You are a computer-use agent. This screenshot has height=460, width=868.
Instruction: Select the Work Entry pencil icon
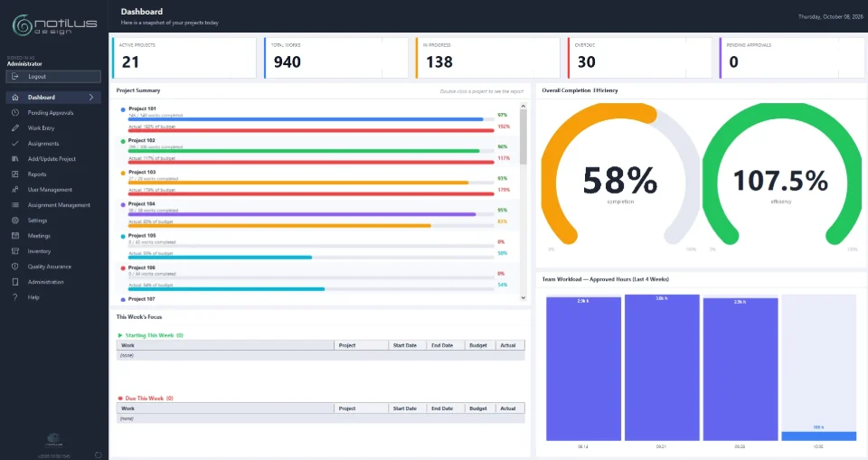15,127
